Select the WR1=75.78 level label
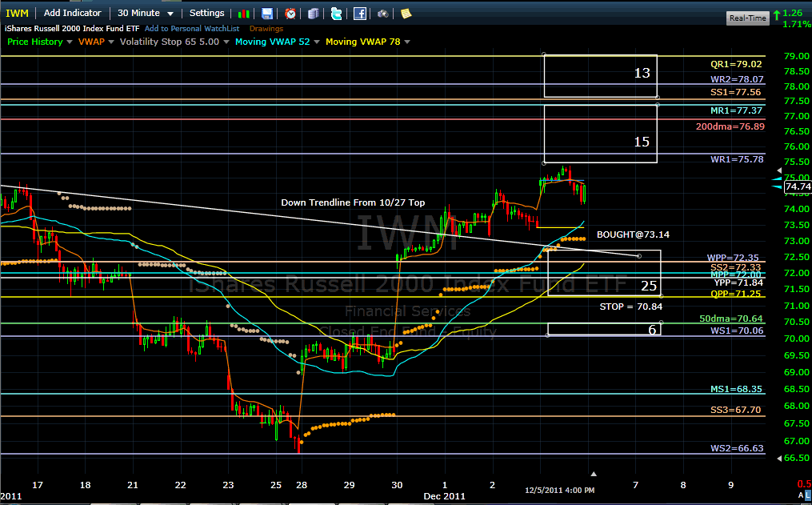 pos(737,159)
